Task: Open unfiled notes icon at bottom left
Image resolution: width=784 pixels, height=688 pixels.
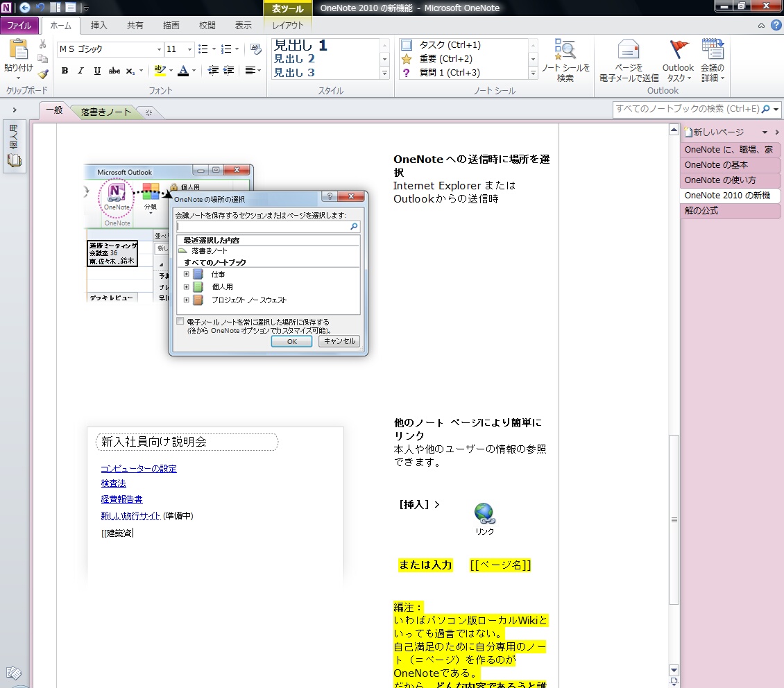Action: [13, 673]
